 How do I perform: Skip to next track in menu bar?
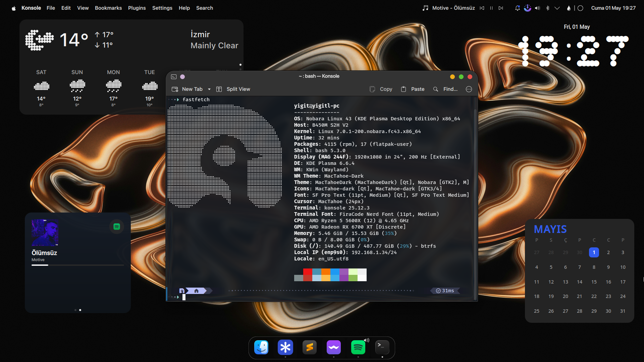[x=501, y=8]
